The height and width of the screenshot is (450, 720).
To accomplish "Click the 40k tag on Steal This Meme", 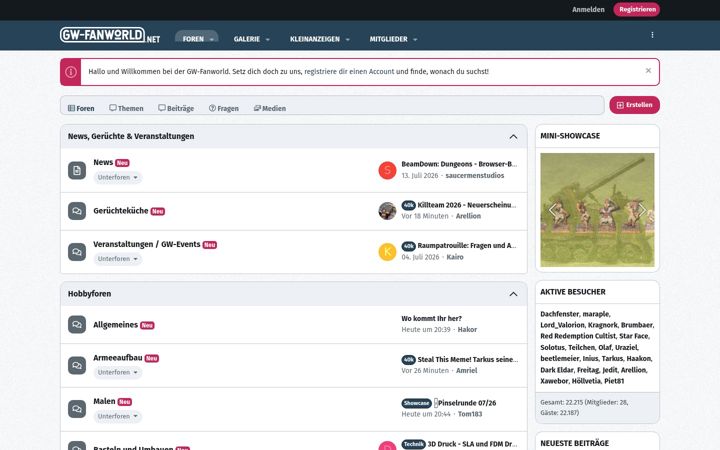I will click(408, 360).
